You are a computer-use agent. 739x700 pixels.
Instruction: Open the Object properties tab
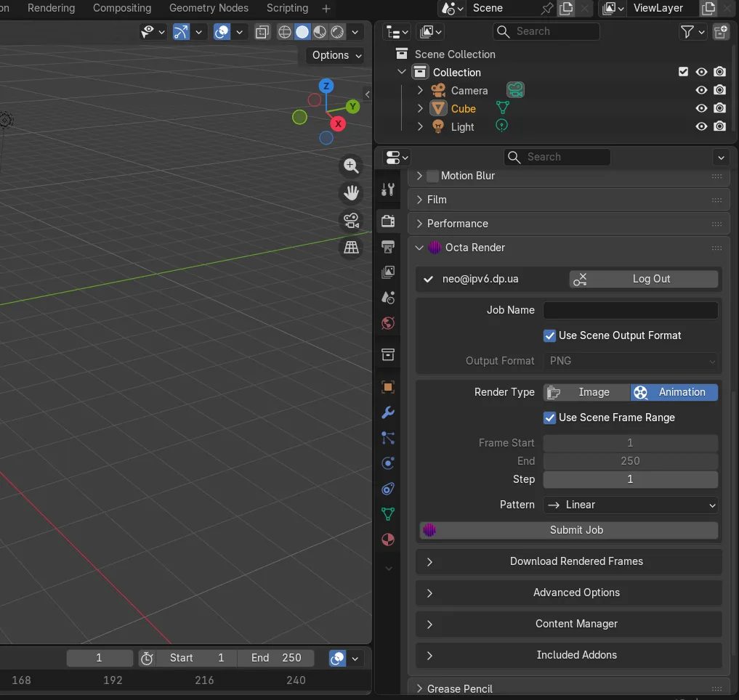pos(388,387)
